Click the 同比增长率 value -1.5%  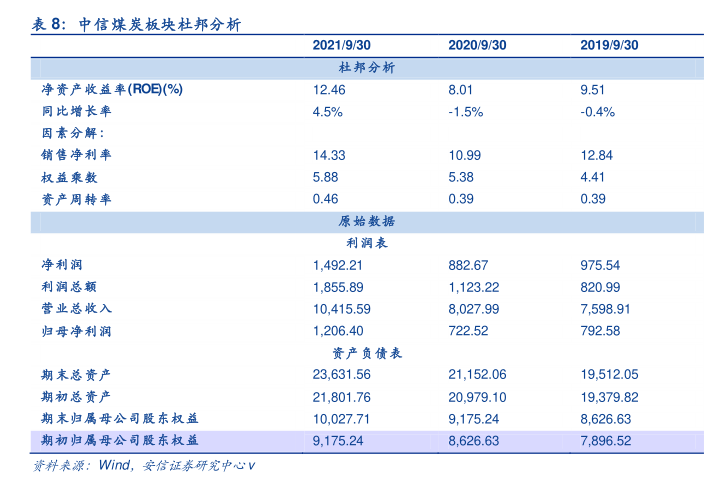[465, 111]
